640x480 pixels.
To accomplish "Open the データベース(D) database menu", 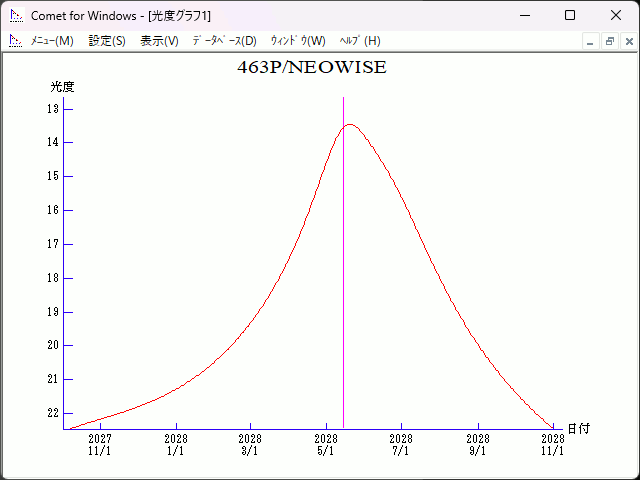I will point(224,41).
